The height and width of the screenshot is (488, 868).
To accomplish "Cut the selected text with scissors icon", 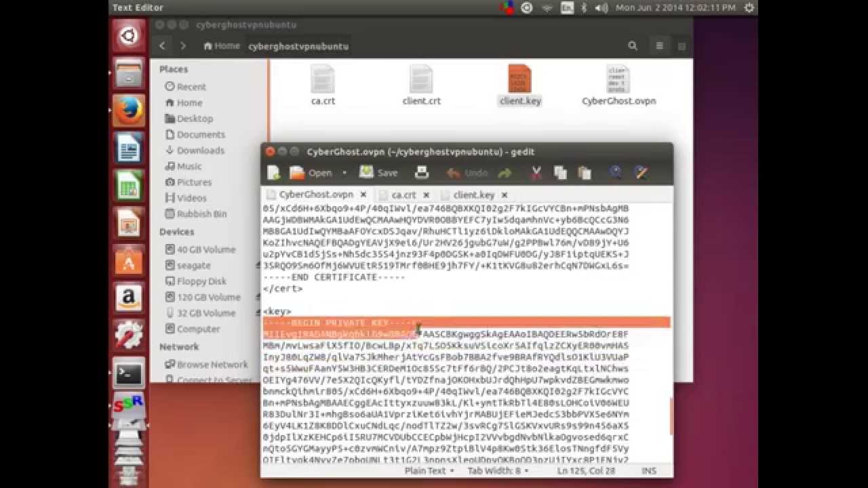I will coord(536,173).
